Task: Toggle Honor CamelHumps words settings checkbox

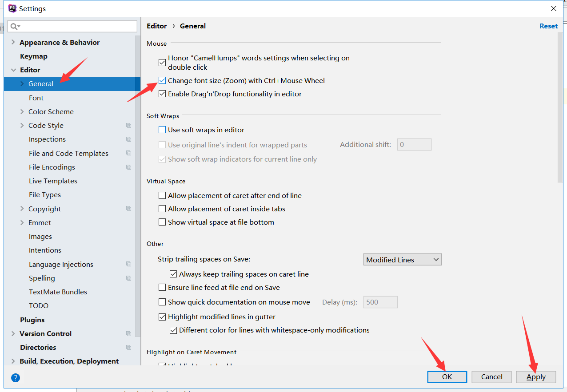Action: click(162, 63)
